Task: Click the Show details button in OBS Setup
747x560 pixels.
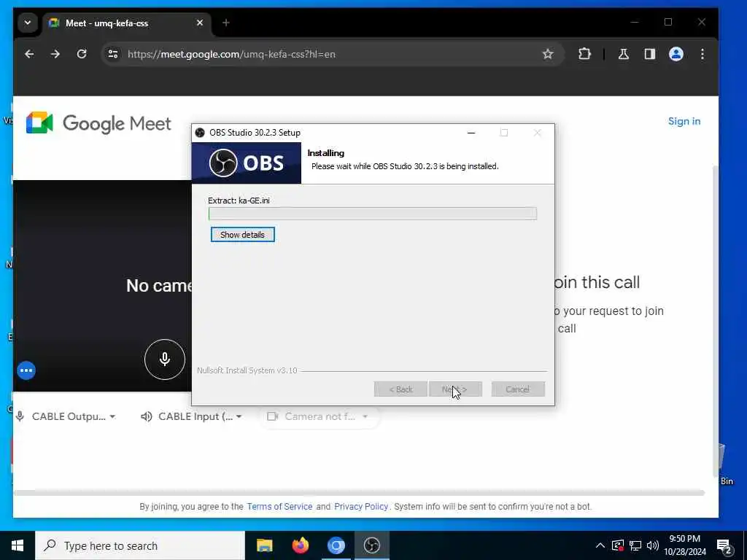Action: [242, 234]
